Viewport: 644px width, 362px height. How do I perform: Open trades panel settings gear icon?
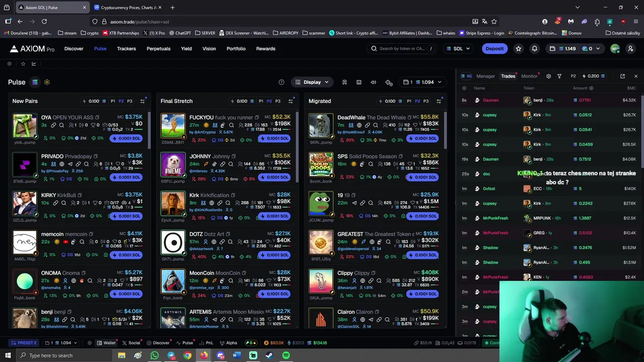click(548, 76)
